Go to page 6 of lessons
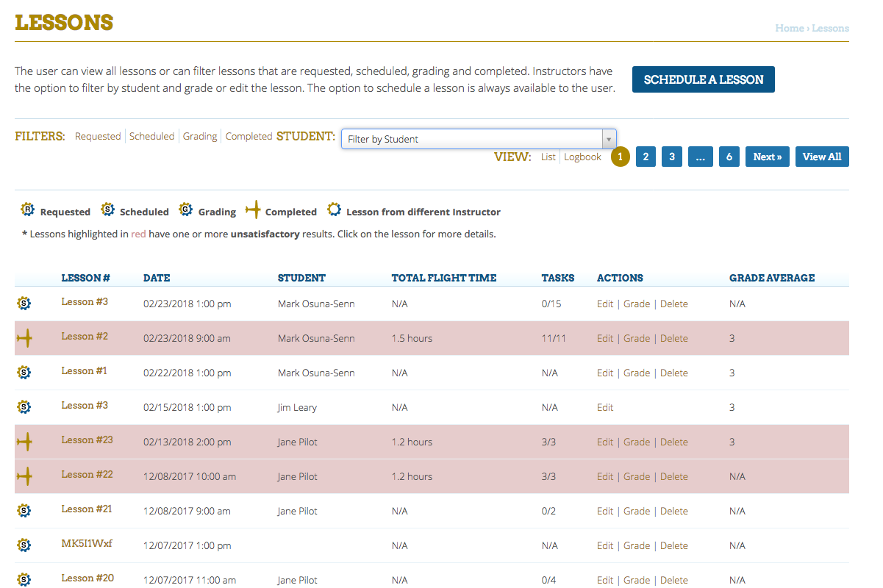The image size is (883, 588). click(729, 157)
